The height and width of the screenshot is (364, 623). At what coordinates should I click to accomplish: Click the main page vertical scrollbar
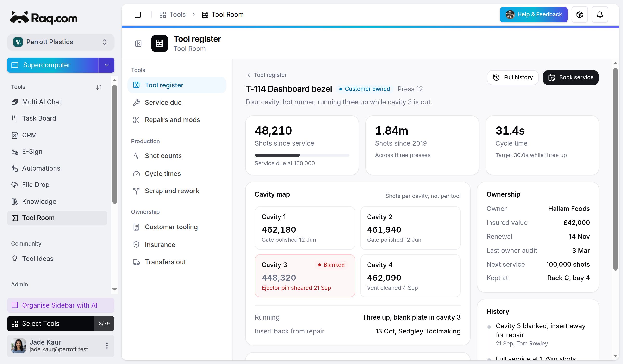click(615, 169)
